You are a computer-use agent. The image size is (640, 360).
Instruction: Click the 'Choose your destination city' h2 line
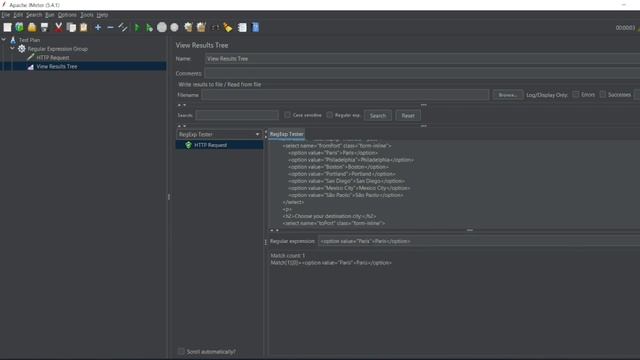329,216
